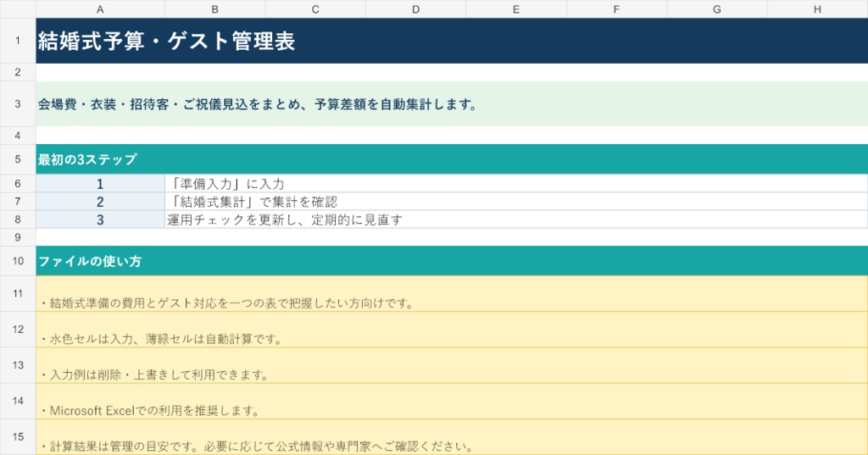Select row 4 header
This screenshot has width=868, height=455.
(x=18, y=135)
